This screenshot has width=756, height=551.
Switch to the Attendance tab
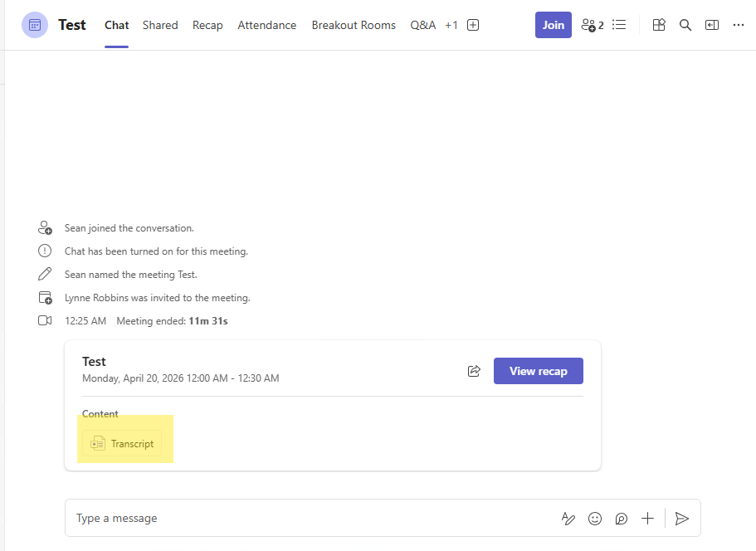[x=266, y=25]
